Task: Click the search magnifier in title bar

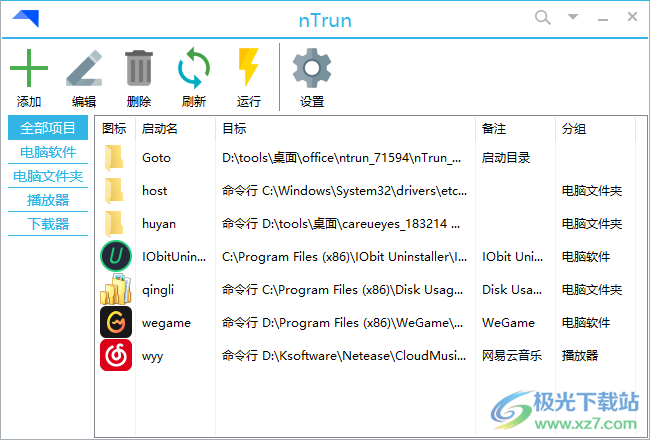Action: pos(543,17)
